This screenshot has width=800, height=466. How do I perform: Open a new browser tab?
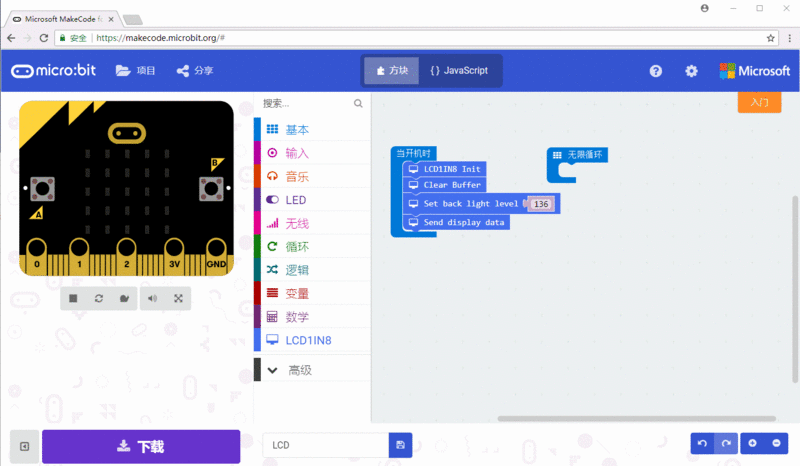tap(133, 19)
